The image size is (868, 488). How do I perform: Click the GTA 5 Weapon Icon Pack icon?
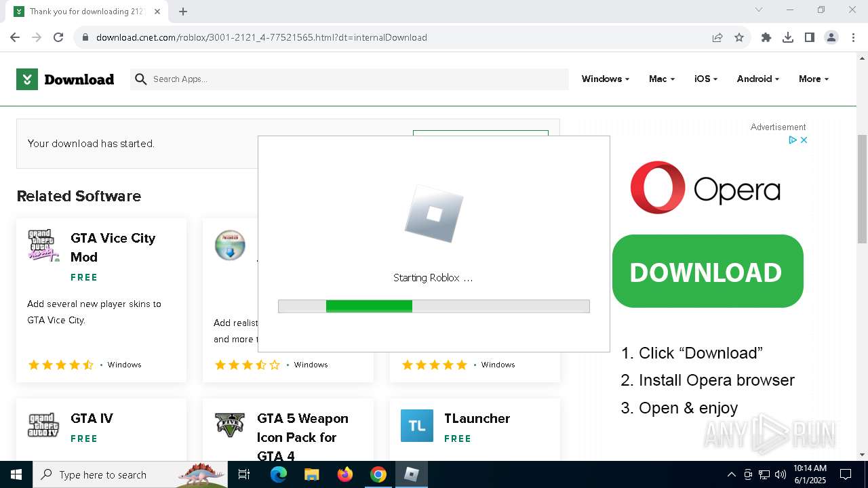coord(230,426)
